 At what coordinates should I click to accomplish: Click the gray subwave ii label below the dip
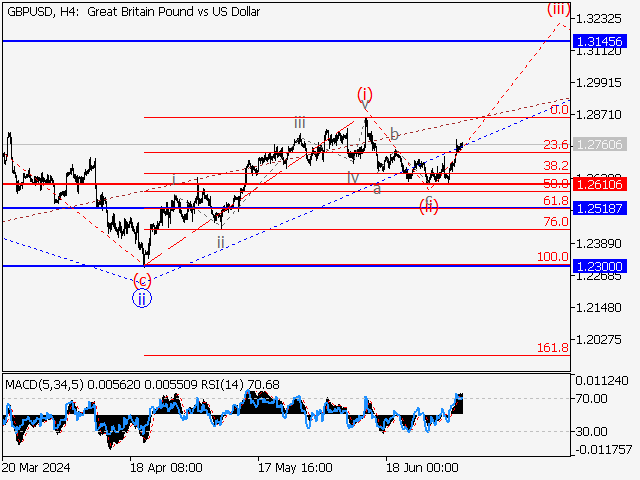[221, 242]
